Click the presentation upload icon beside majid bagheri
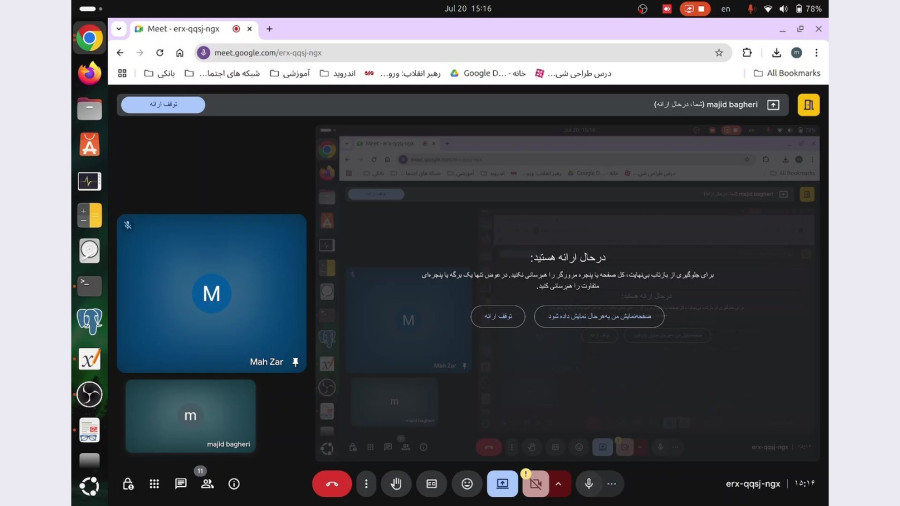The width and height of the screenshot is (900, 506). [x=773, y=105]
